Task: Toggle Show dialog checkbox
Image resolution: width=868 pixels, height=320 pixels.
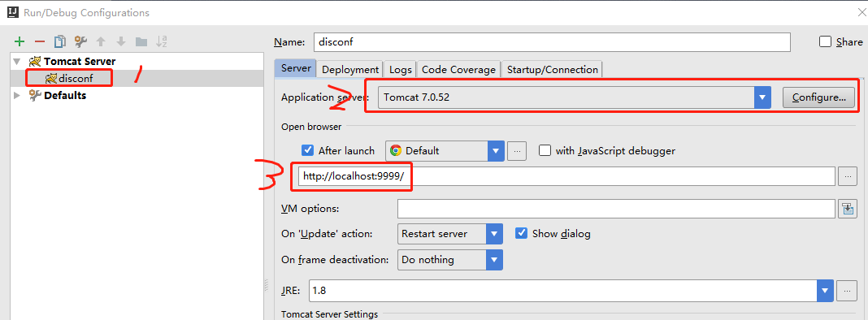Action: pos(521,233)
